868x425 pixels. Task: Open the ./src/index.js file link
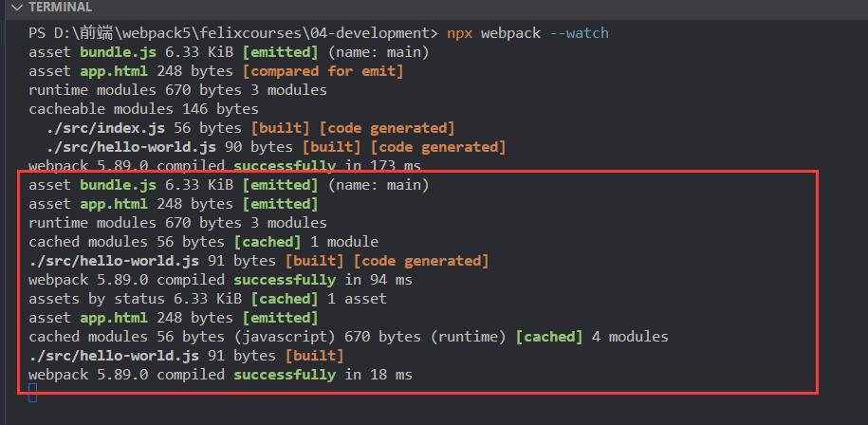[105, 128]
